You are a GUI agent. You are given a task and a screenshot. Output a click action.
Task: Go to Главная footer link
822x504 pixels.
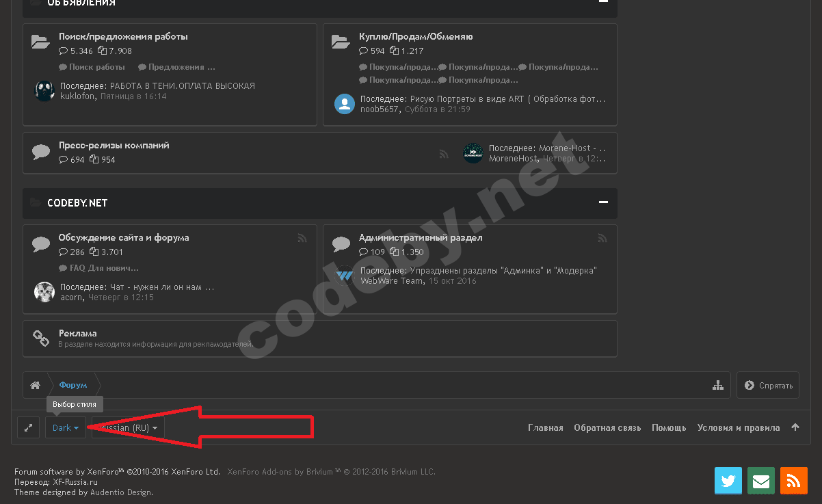click(546, 428)
